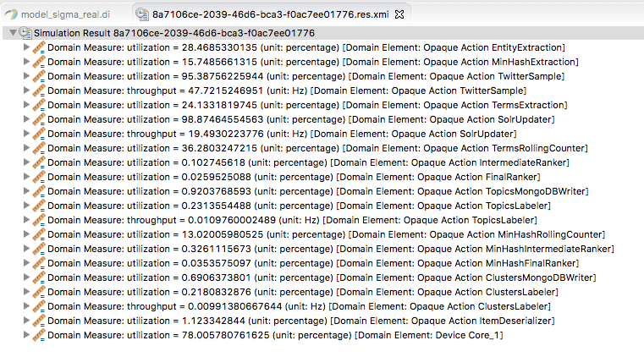Select the 8a7106ce res.xmi editor tab
This screenshot has width=644, height=357.
(270, 14)
